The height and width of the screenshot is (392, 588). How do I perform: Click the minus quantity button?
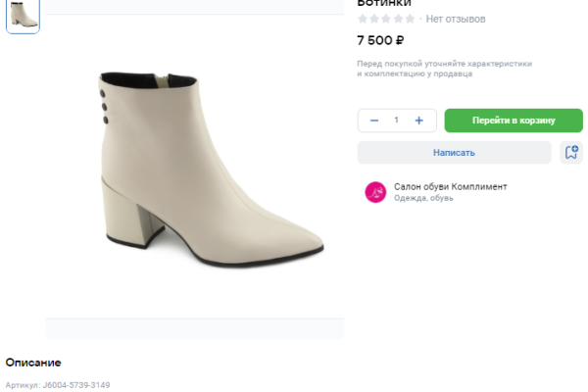tap(373, 121)
